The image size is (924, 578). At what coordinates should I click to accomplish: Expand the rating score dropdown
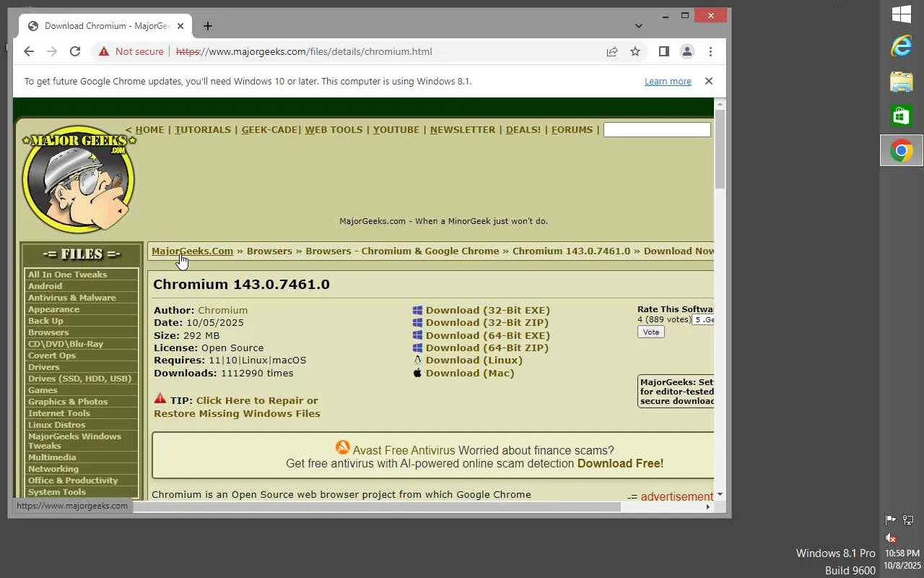702,319
